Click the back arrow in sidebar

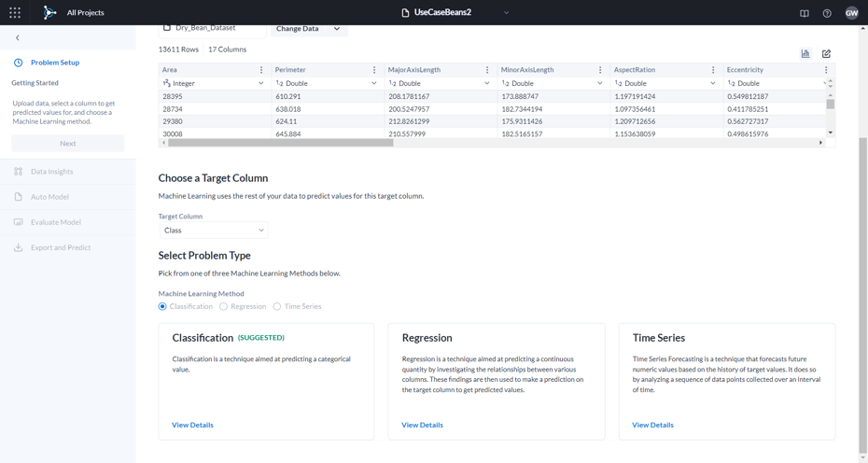(18, 37)
